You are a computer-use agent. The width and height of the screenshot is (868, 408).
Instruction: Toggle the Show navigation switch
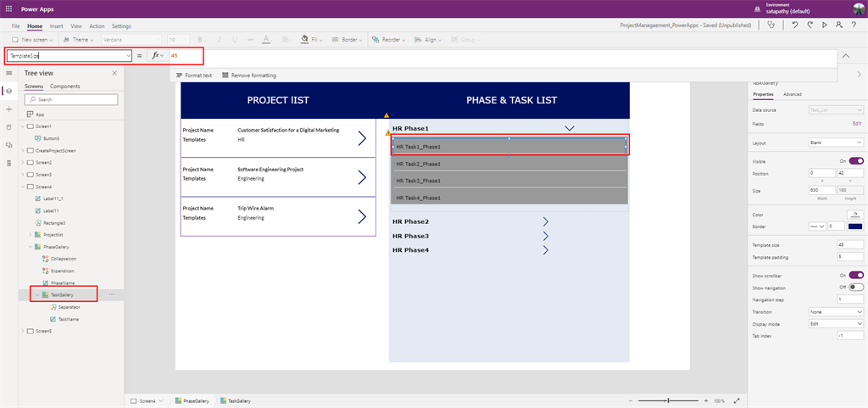click(x=856, y=288)
